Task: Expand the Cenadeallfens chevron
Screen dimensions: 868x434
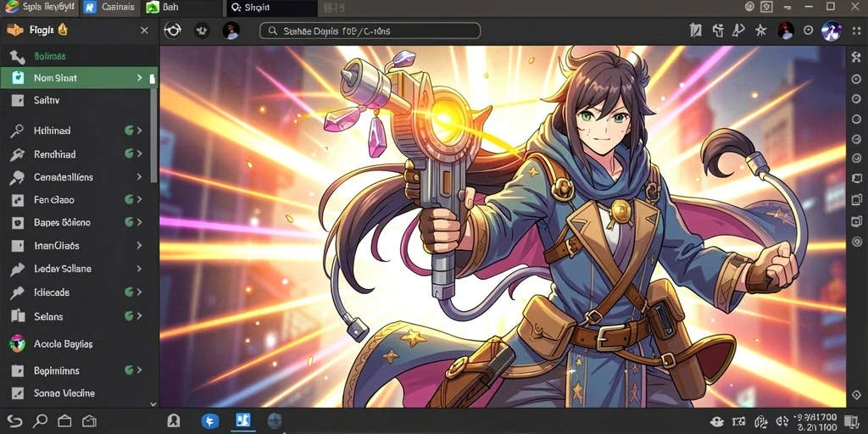Action: 140,177
